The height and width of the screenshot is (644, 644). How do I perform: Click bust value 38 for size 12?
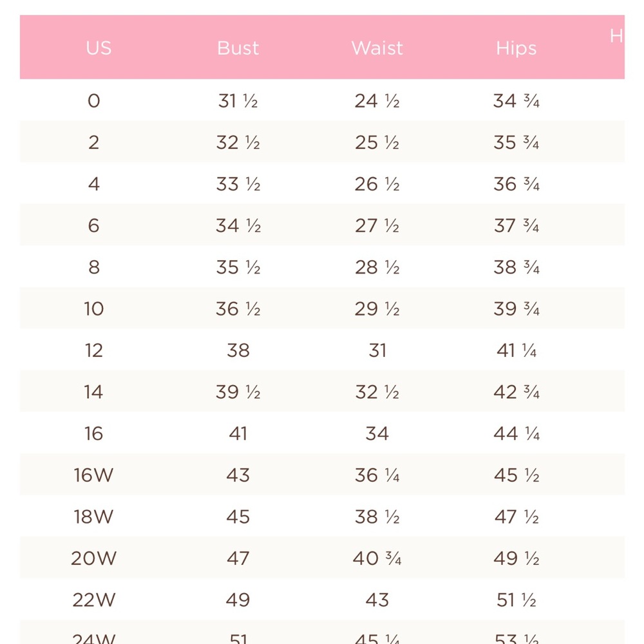[x=238, y=350]
